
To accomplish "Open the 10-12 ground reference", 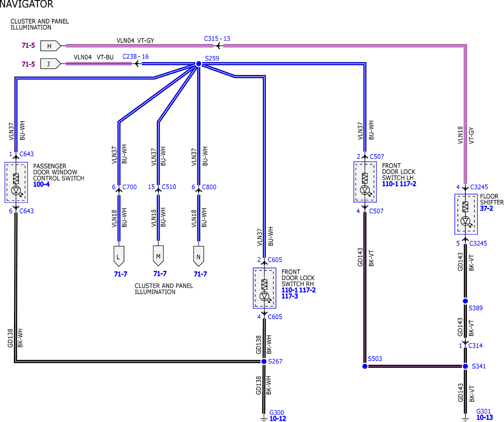I will pyautogui.click(x=278, y=419).
